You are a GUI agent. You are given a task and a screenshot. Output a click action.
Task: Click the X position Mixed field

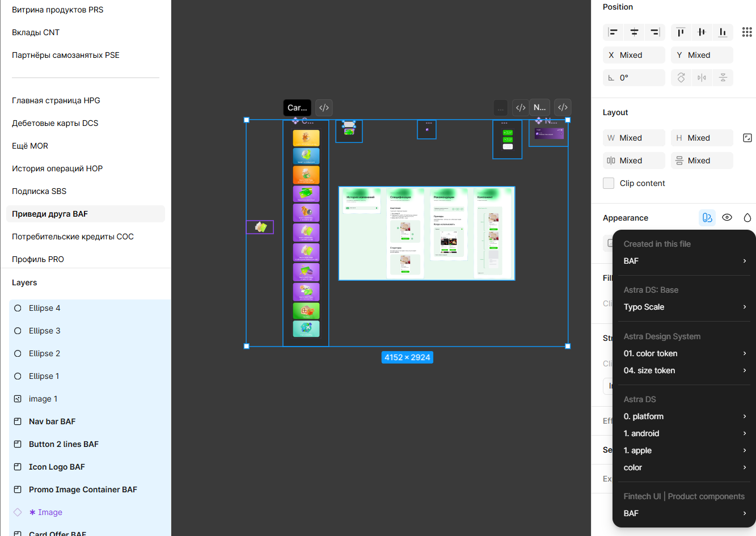click(634, 55)
